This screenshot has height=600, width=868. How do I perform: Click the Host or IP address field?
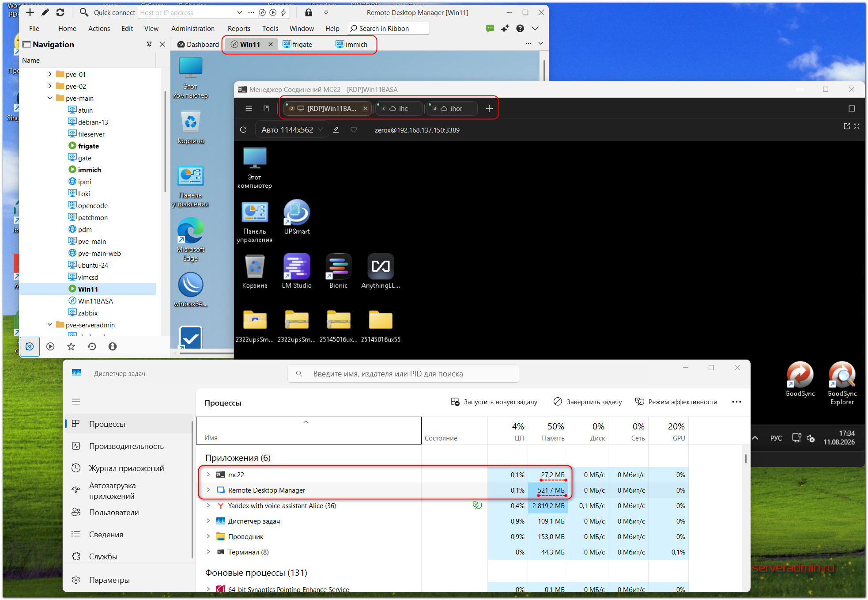pyautogui.click(x=187, y=12)
